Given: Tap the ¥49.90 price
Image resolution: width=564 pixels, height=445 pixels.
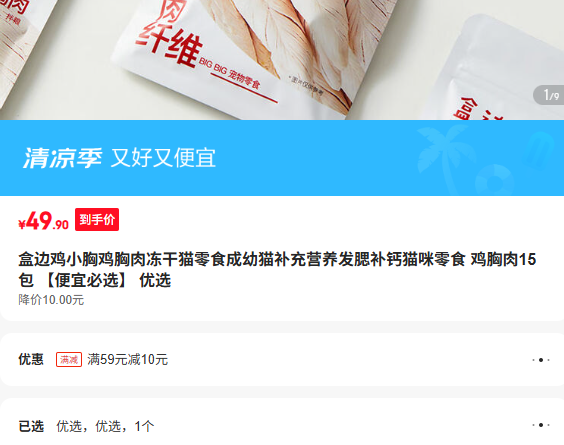Looking at the screenshot, I should (43, 221).
